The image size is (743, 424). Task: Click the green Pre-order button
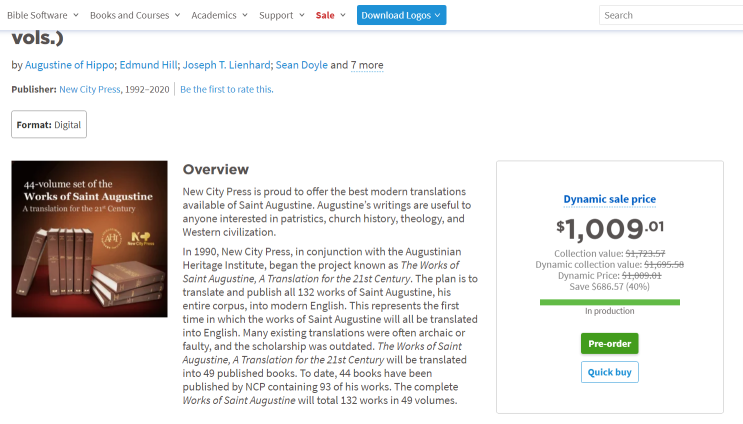609,343
